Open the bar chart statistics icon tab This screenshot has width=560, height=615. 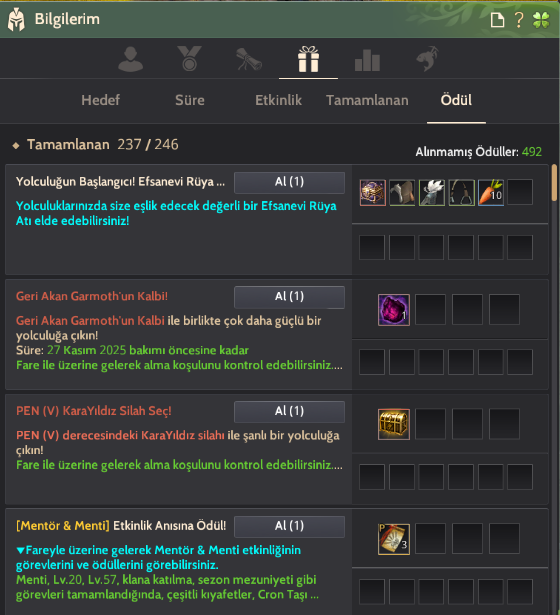pos(367,60)
